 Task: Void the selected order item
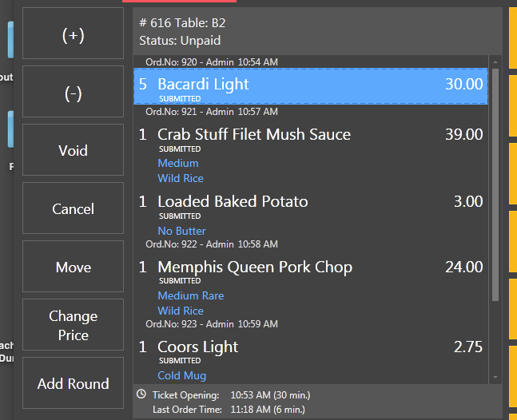(x=73, y=150)
